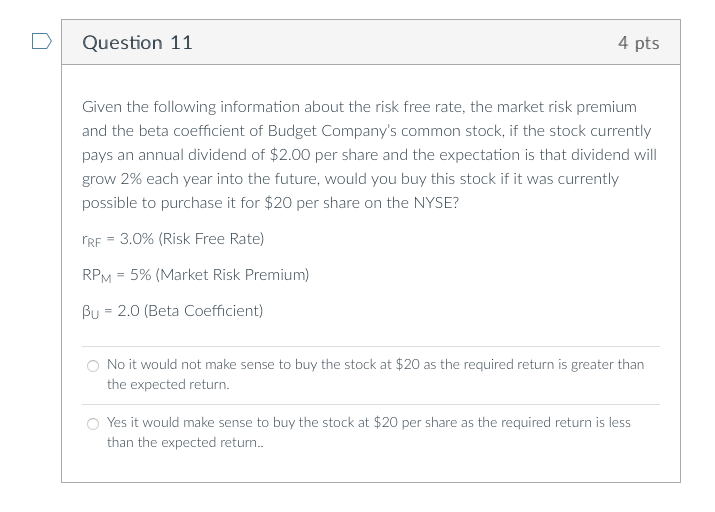Click the "4 pts" point value label

[x=638, y=43]
